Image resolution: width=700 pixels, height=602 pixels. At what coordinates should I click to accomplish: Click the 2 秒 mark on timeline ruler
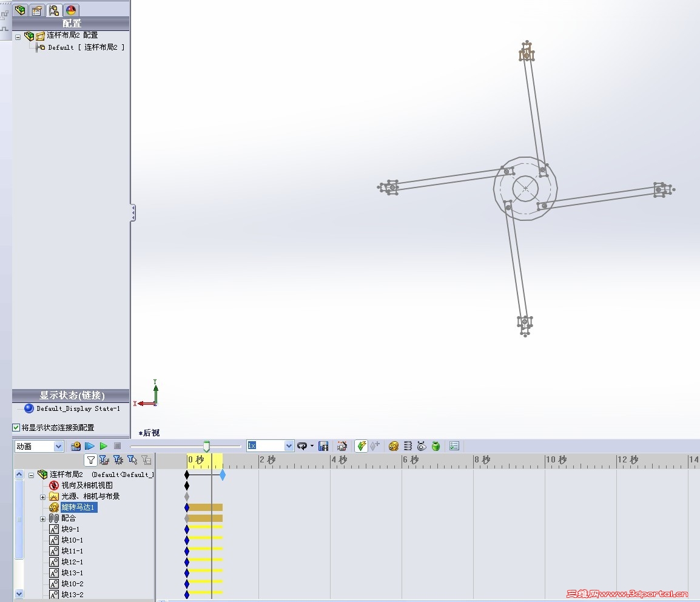(x=268, y=459)
